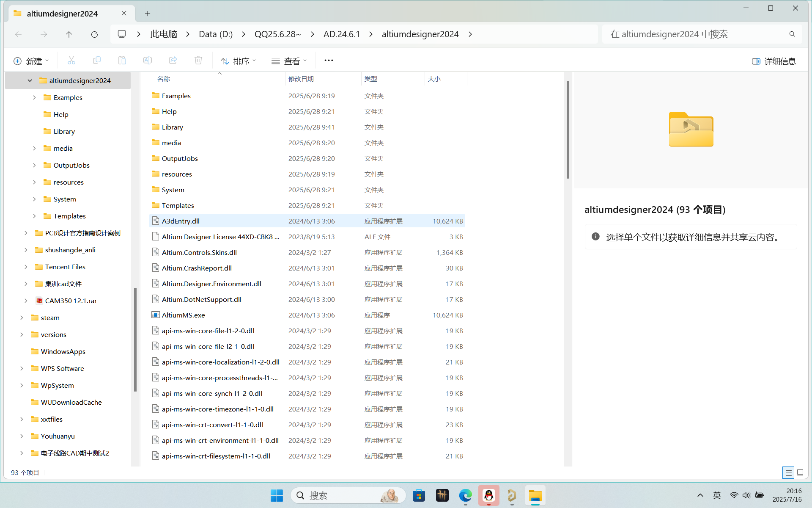Click the 新建 new button
The image size is (812, 508).
coord(31,61)
